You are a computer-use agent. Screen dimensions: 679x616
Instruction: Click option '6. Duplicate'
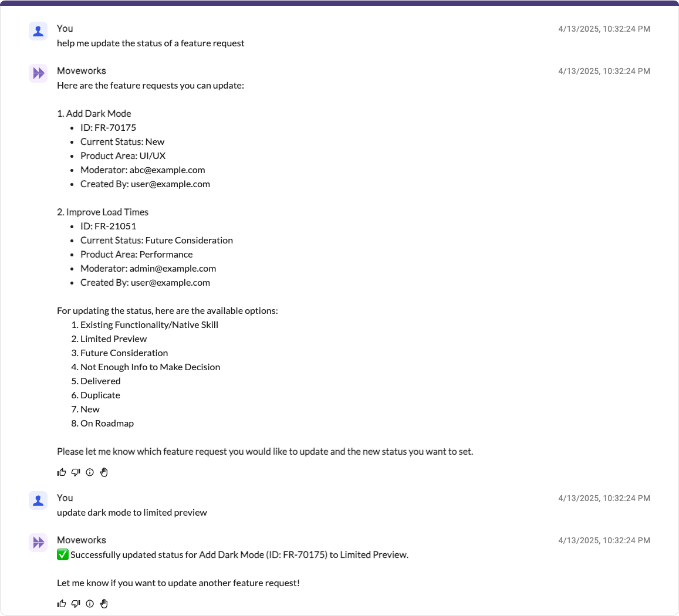click(96, 395)
